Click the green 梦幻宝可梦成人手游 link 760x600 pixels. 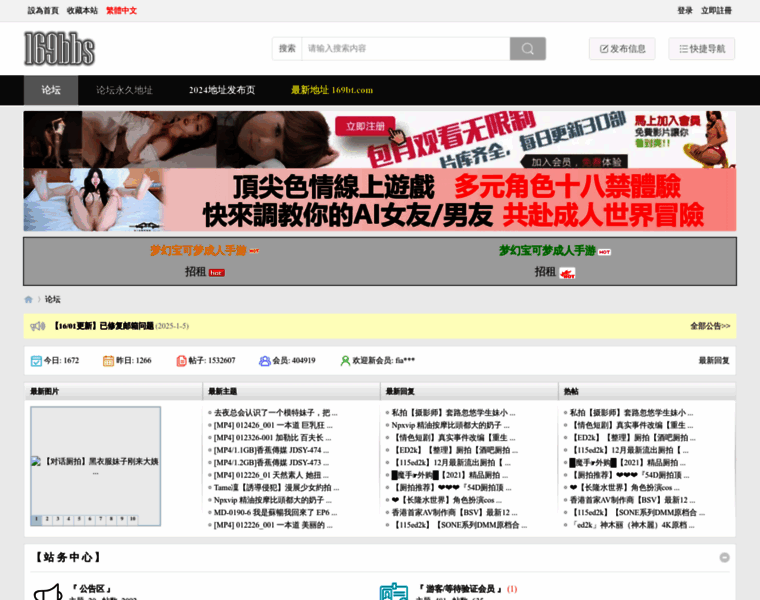547,251
